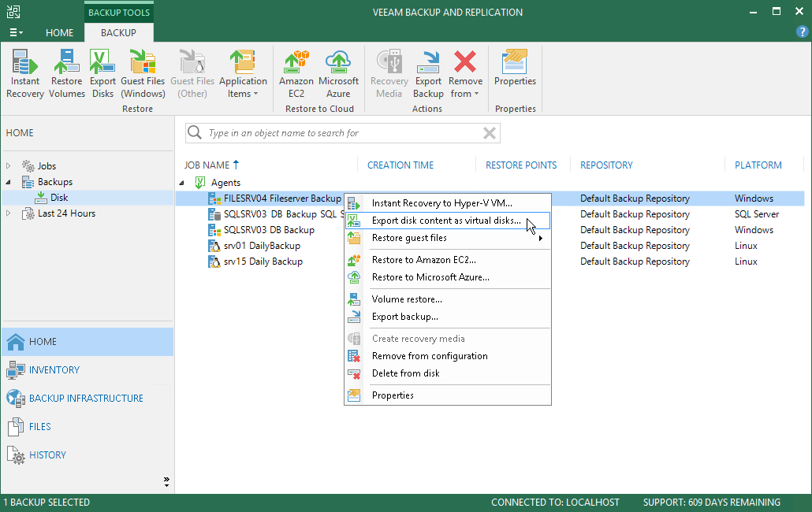Choose Delete from disk

448,373
